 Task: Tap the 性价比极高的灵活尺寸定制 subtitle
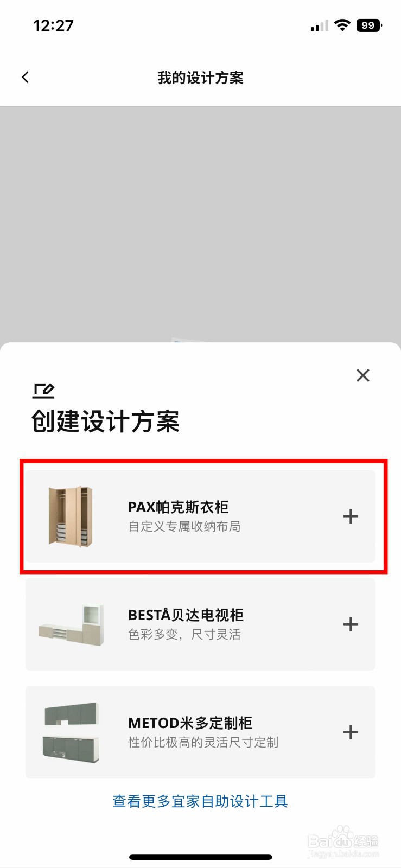(x=203, y=743)
